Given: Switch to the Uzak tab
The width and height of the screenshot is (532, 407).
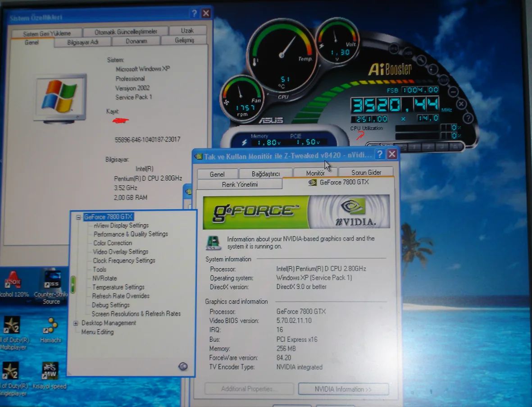Looking at the screenshot, I should [x=187, y=30].
